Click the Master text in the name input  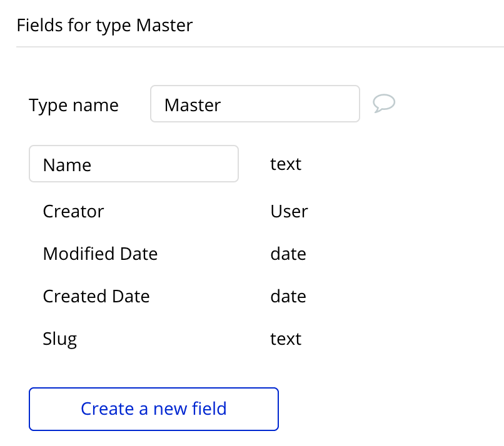(x=192, y=104)
